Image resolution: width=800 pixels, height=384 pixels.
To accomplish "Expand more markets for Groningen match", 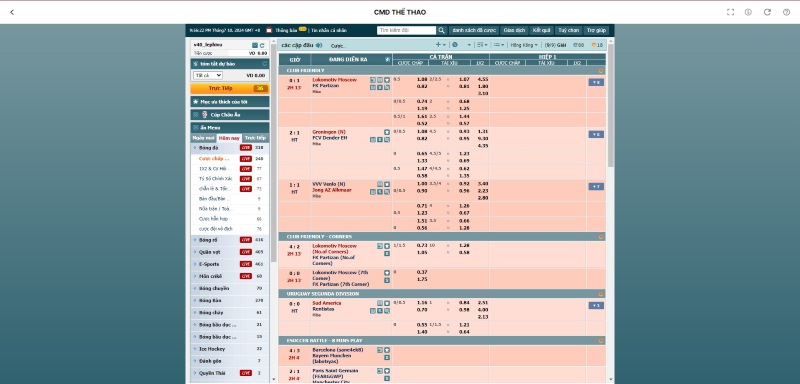I will tap(596, 135).
